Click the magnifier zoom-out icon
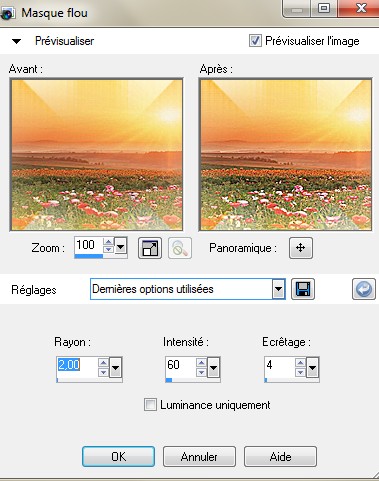This screenshot has height=481, width=379. click(180, 248)
